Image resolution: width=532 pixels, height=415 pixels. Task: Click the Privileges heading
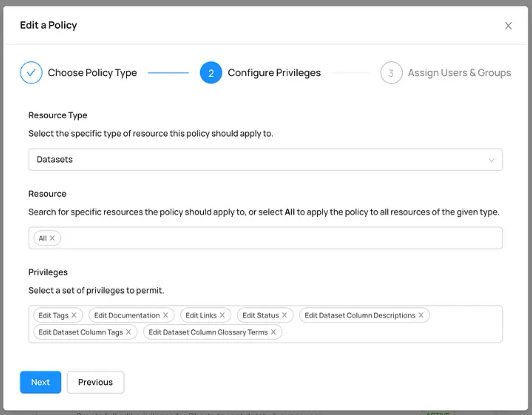48,272
